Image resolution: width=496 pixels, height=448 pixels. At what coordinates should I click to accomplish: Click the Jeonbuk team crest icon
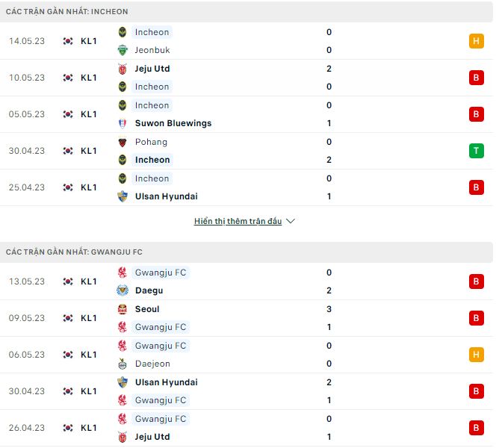coord(123,50)
